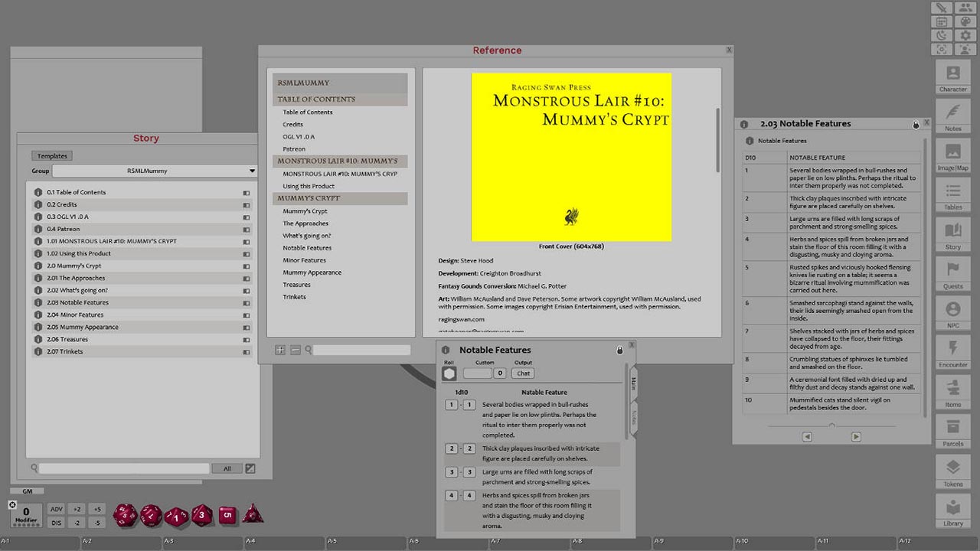Click the modifier stack settings icon
Screen dimensions: 980x551
pyautogui.click(x=12, y=505)
